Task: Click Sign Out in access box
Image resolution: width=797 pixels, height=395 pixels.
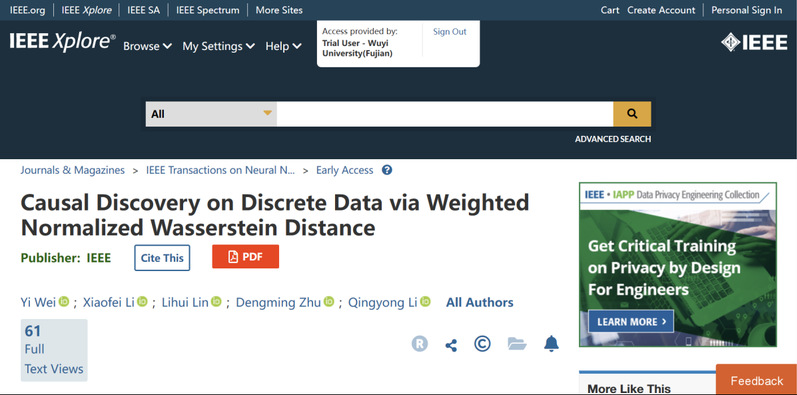Action: pos(449,32)
